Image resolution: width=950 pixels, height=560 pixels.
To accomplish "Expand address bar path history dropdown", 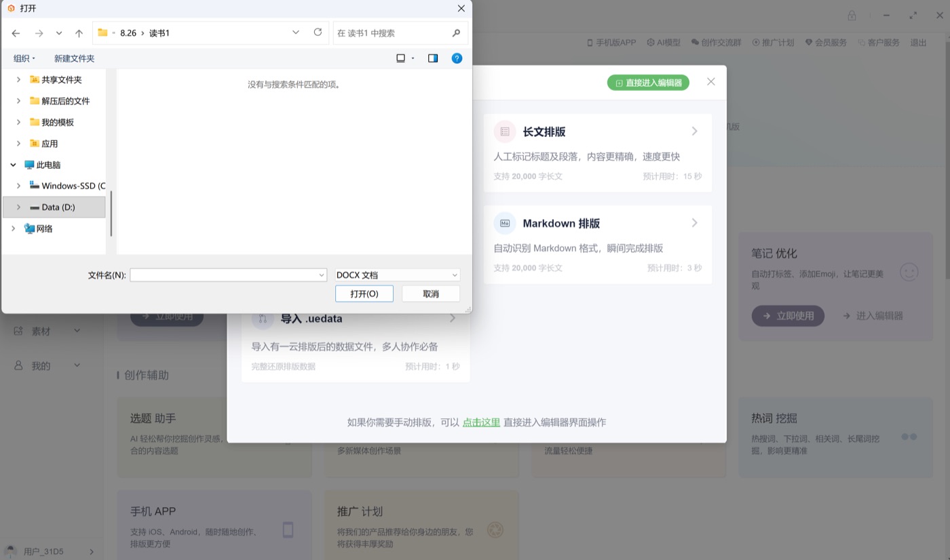I will click(296, 33).
